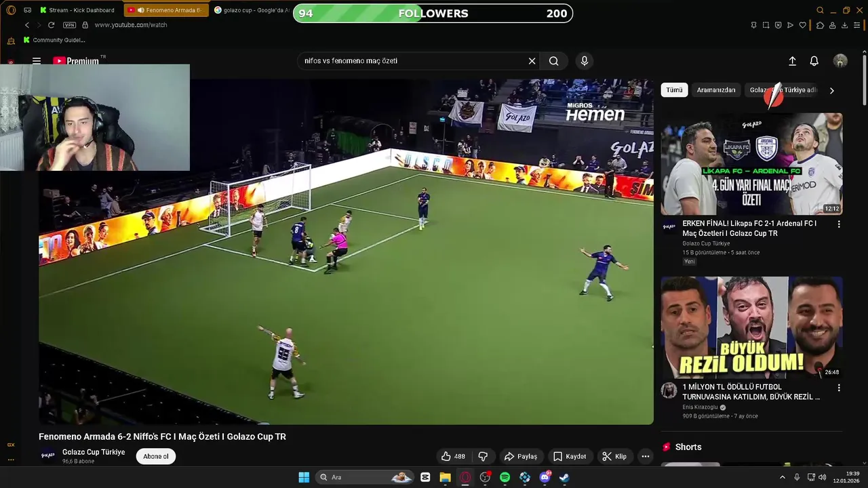Visit Golazo Cup Türkiye channel in sidebar

(706, 243)
